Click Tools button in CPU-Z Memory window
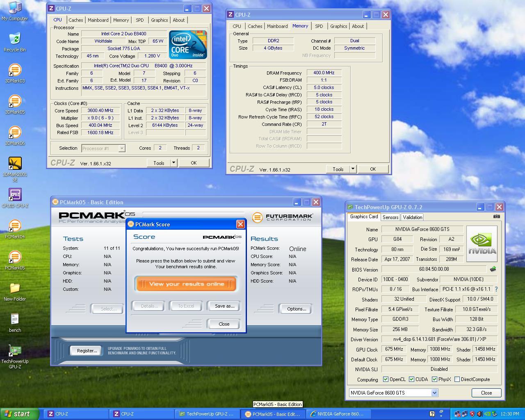The width and height of the screenshot is (525, 420). coord(338,169)
